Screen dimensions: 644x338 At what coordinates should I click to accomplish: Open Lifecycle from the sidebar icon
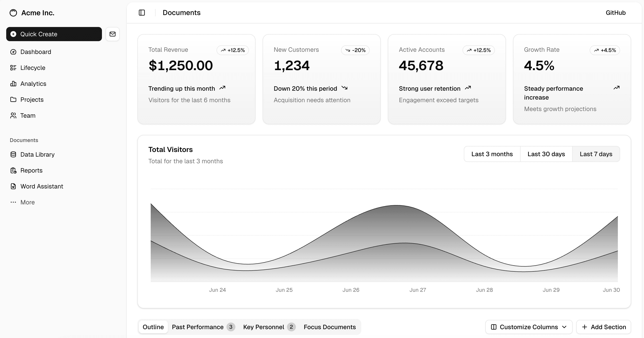[x=14, y=68]
